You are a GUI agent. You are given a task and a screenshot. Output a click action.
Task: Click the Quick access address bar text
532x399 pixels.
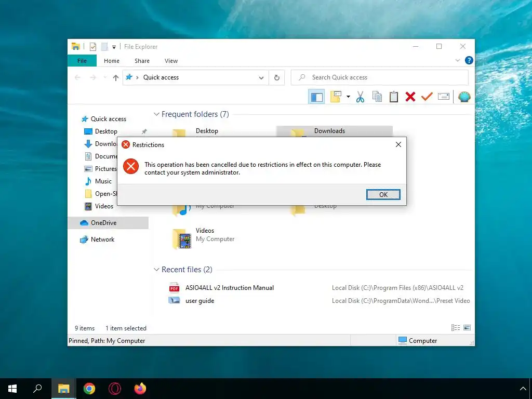coord(161,77)
